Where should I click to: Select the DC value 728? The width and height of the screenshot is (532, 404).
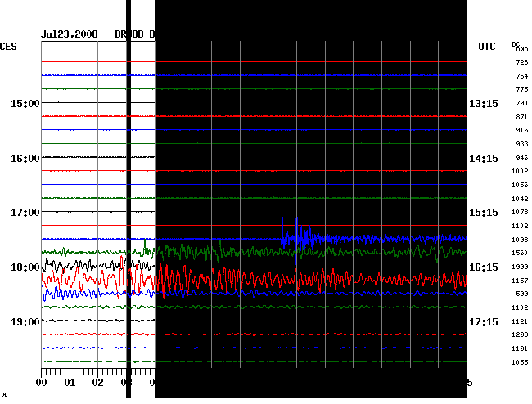tap(522, 62)
